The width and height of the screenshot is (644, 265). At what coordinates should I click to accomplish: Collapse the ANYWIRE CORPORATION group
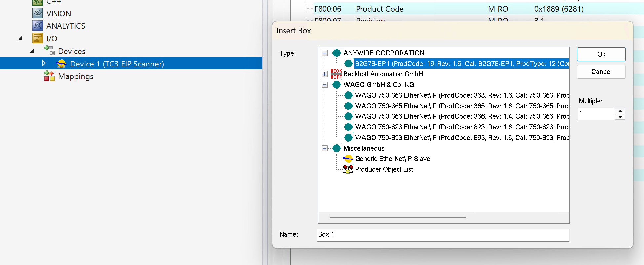325,53
